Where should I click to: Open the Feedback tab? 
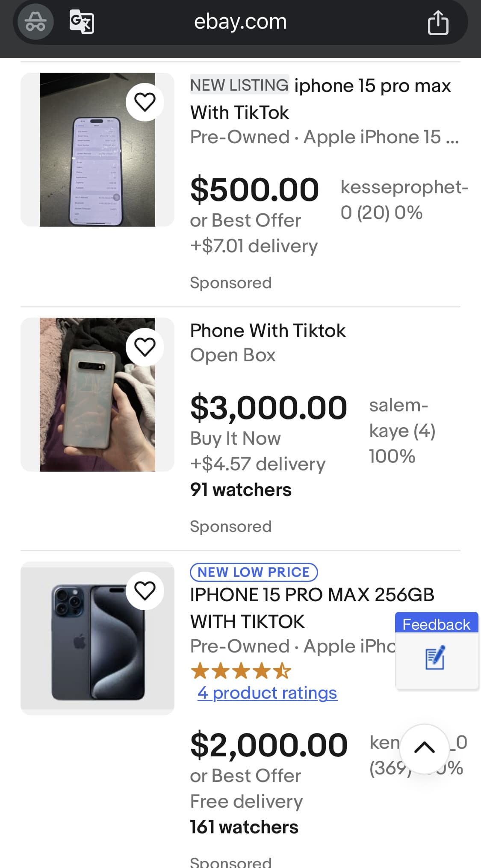tap(436, 624)
